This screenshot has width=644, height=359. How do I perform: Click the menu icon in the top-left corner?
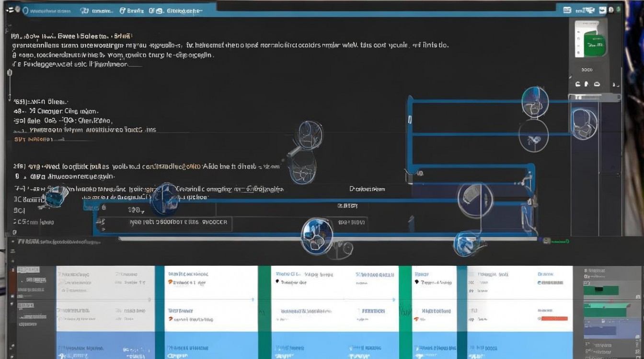(x=10, y=10)
